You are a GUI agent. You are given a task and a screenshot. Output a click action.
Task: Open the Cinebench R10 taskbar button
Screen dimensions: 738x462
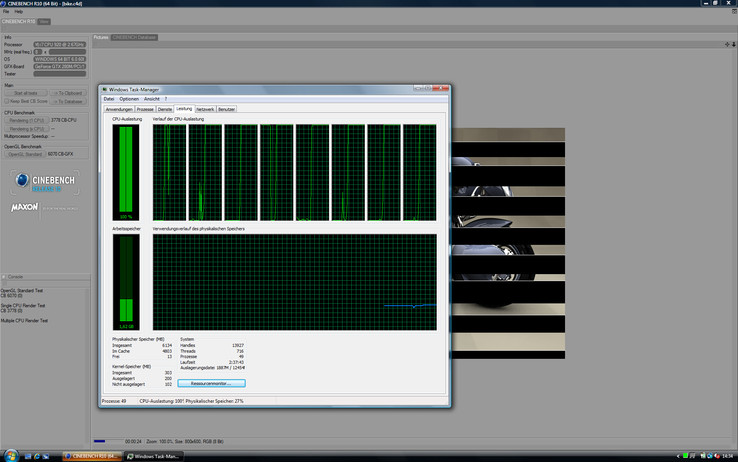click(x=93, y=455)
